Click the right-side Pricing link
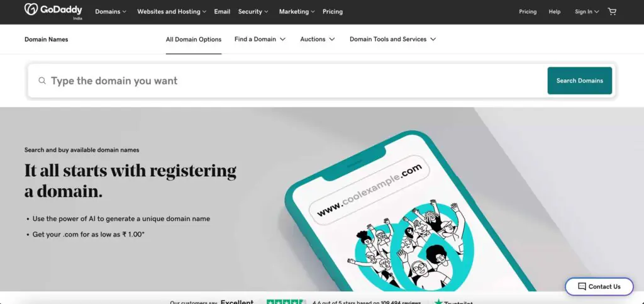644x304 pixels. pyautogui.click(x=528, y=11)
